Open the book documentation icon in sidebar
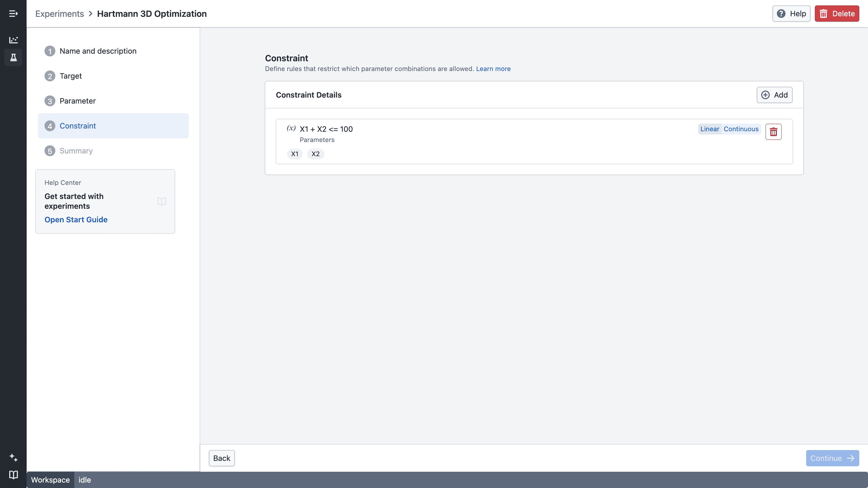 pos(13,474)
